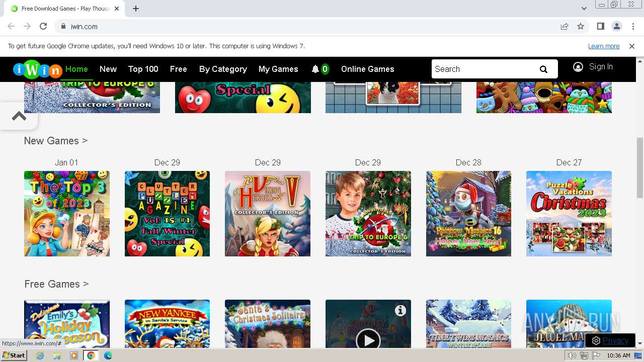
Task: Open File Explorer from taskbar
Action: click(x=57, y=355)
